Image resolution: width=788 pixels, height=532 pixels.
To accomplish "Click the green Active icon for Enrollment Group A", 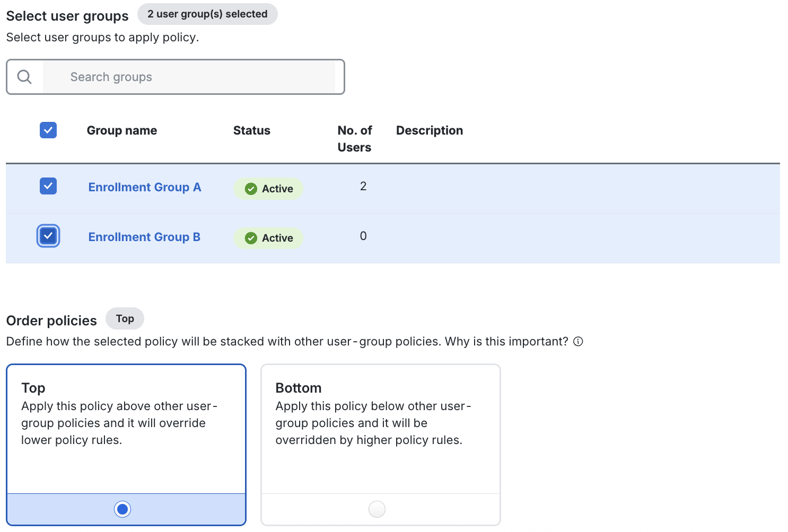I will pyautogui.click(x=250, y=189).
